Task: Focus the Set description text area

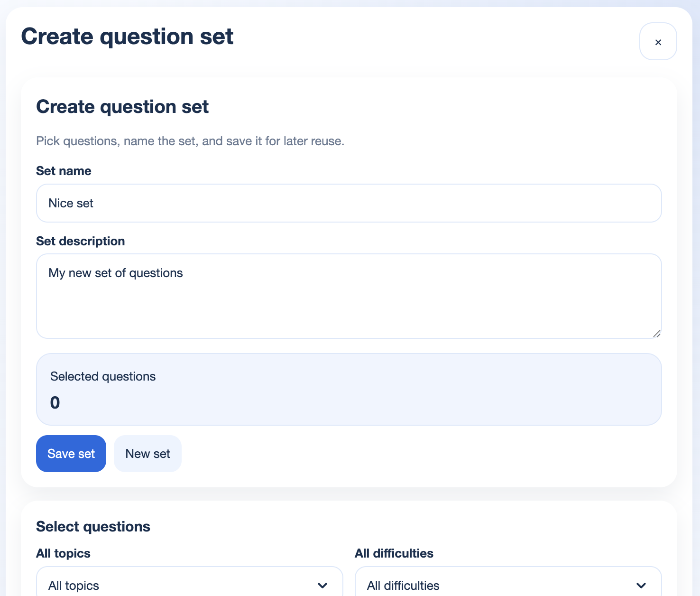Action: pyautogui.click(x=349, y=296)
